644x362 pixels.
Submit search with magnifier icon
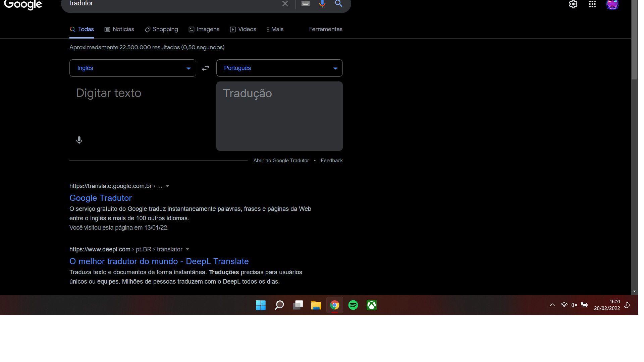point(339,4)
